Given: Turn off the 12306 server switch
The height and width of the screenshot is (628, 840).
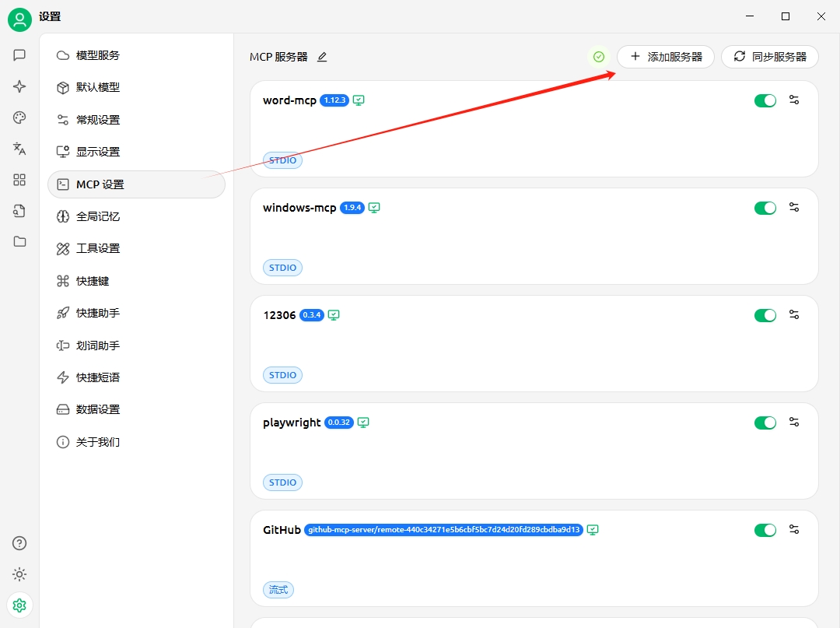Looking at the screenshot, I should coord(765,315).
